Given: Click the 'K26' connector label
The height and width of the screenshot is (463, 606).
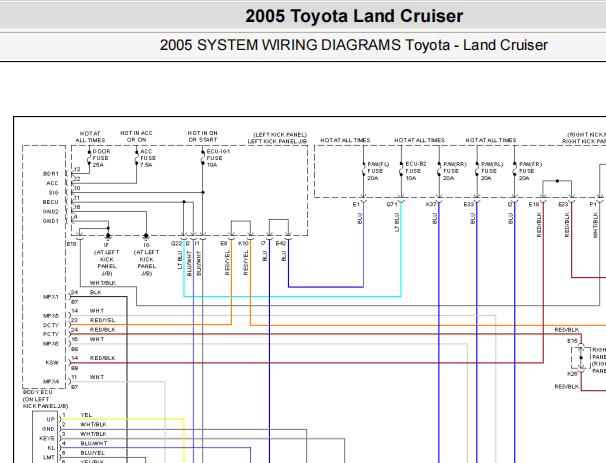Looking at the screenshot, I should [572, 374].
